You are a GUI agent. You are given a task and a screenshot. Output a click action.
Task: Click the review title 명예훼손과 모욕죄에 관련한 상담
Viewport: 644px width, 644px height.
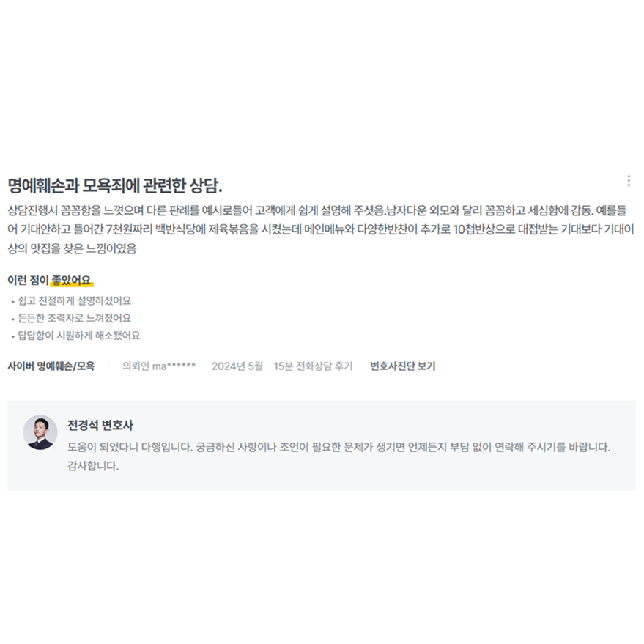115,185
